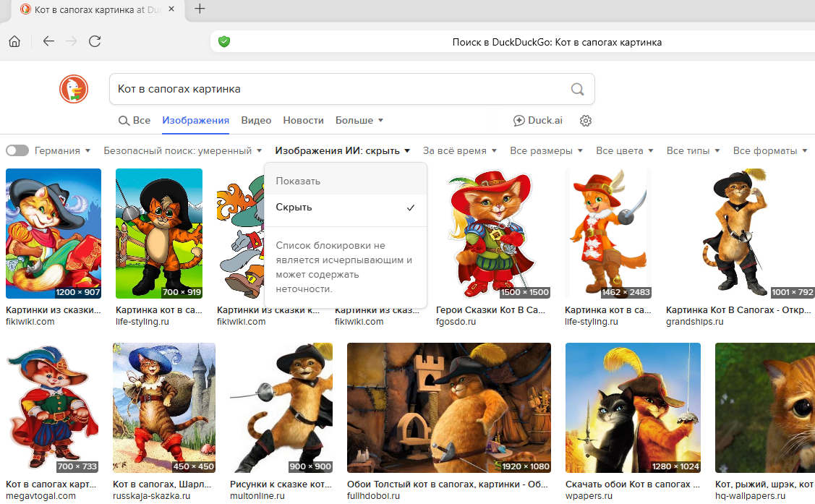
Task: Open the 1280 × 1024 wallpaper thumbnail
Action: pyautogui.click(x=633, y=408)
